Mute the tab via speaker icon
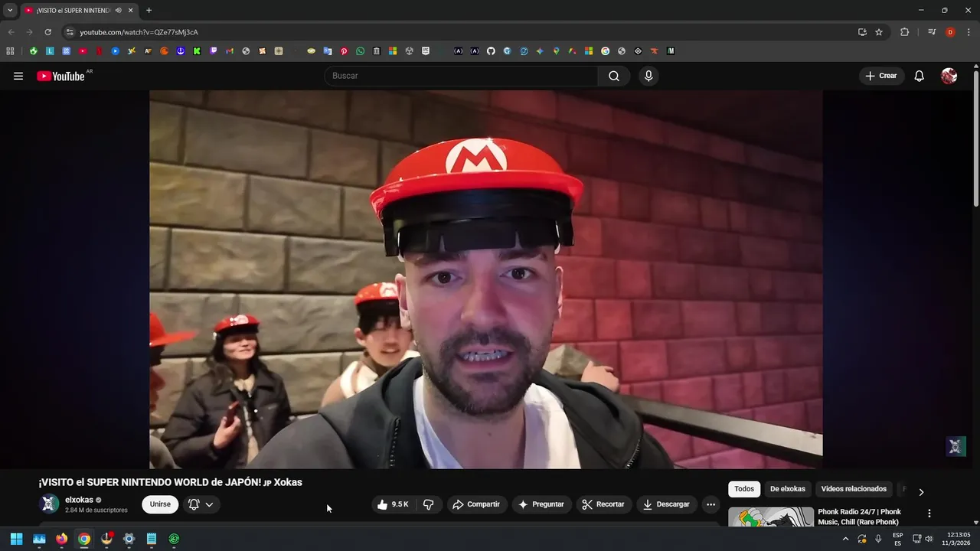The image size is (980, 551). (118, 11)
